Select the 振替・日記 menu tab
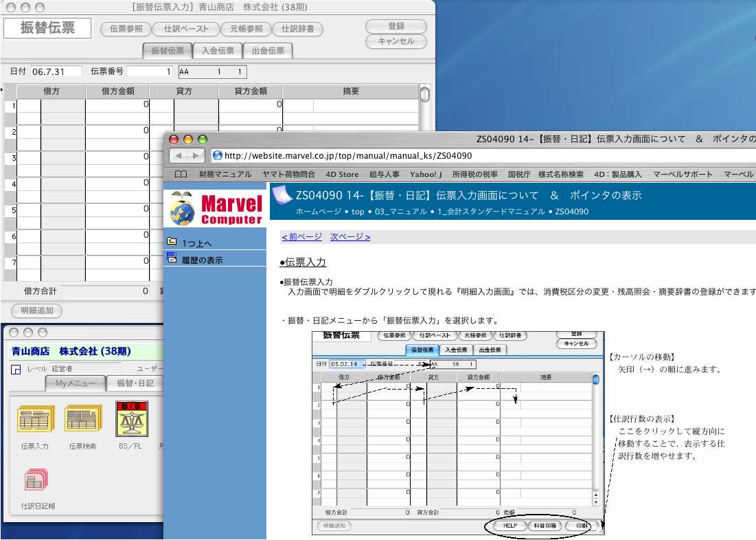Viewport: 756px width, 540px height. [135, 383]
